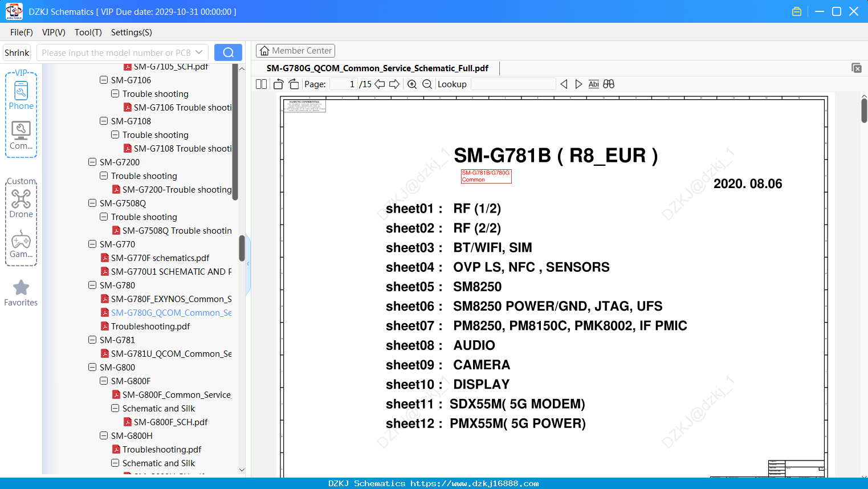
Task: Open the Settings(S) menu
Action: coord(132,32)
